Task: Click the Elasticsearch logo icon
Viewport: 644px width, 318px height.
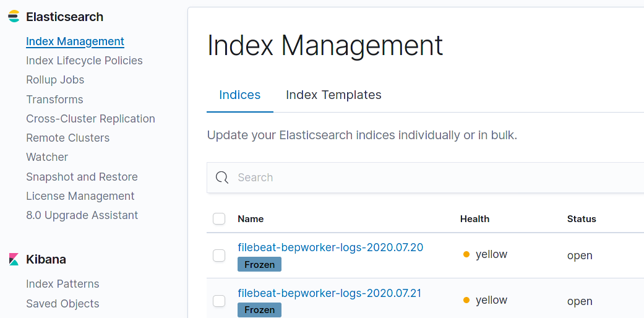Action: (x=14, y=17)
